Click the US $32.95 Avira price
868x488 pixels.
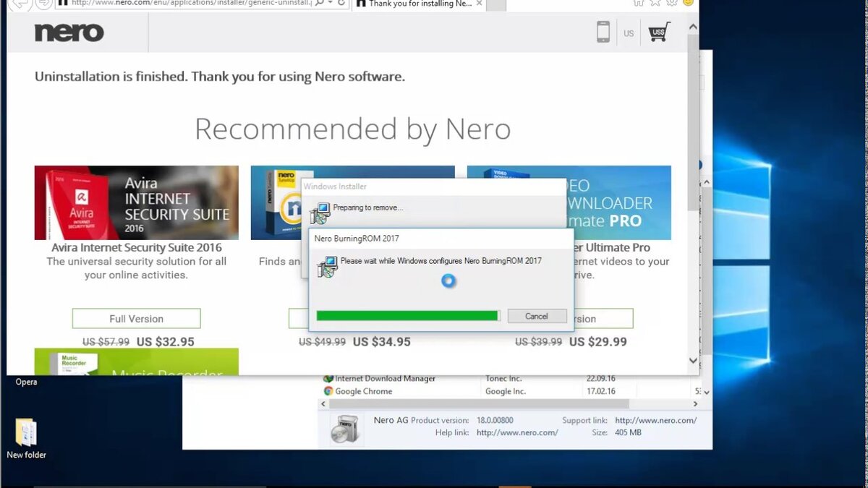[165, 341]
